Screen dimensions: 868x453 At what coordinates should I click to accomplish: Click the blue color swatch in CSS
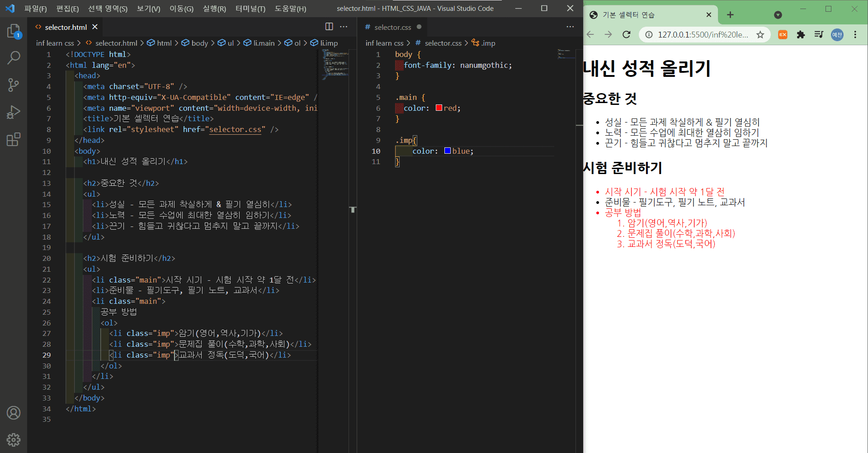click(448, 151)
